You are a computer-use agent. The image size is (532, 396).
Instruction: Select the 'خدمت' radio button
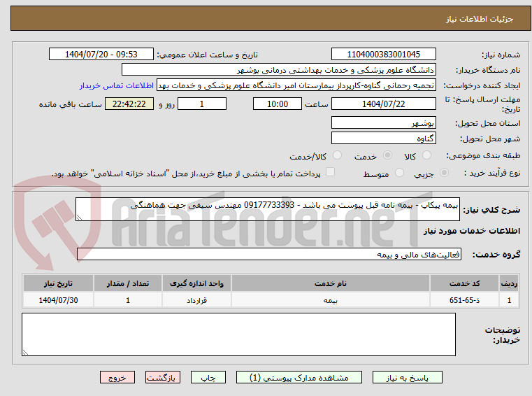point(387,155)
